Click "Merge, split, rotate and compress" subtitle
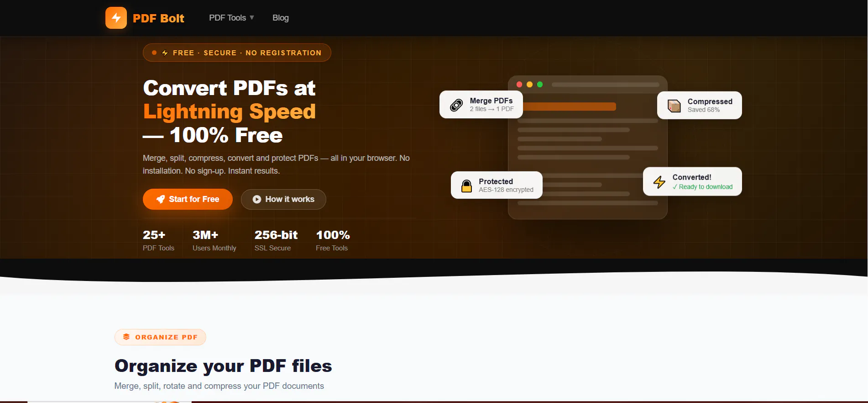The width and height of the screenshot is (868, 403). 219,386
